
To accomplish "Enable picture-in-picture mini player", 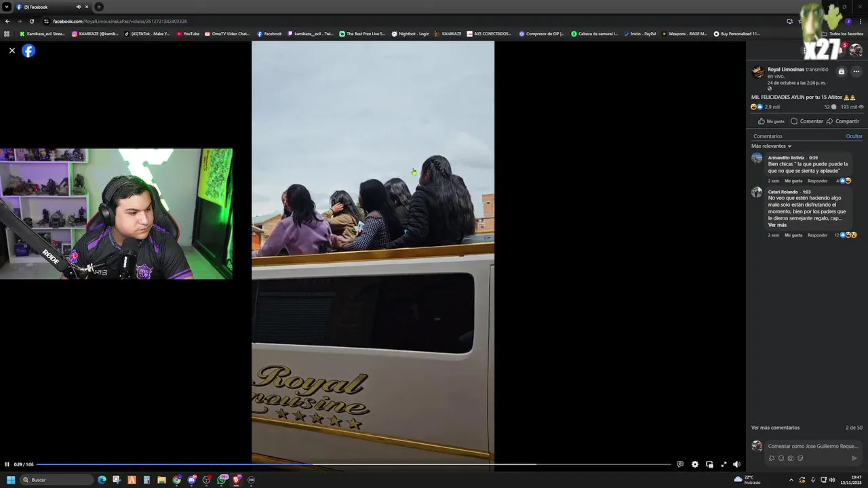I will click(x=709, y=464).
